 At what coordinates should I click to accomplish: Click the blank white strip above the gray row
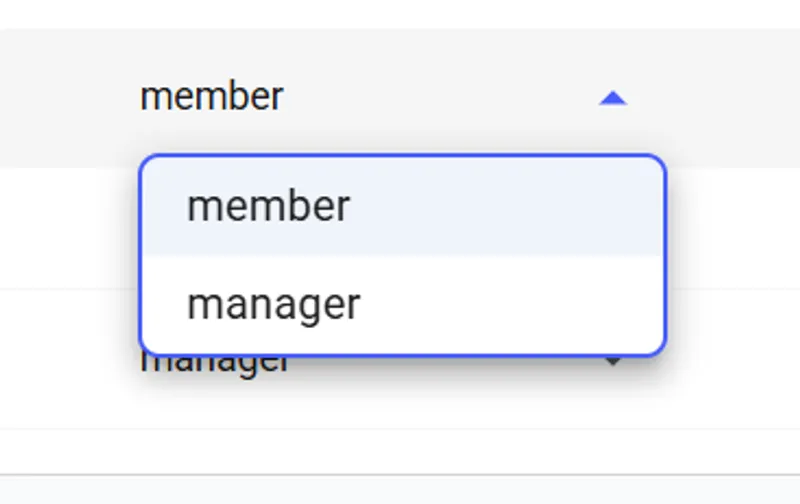coord(400,14)
